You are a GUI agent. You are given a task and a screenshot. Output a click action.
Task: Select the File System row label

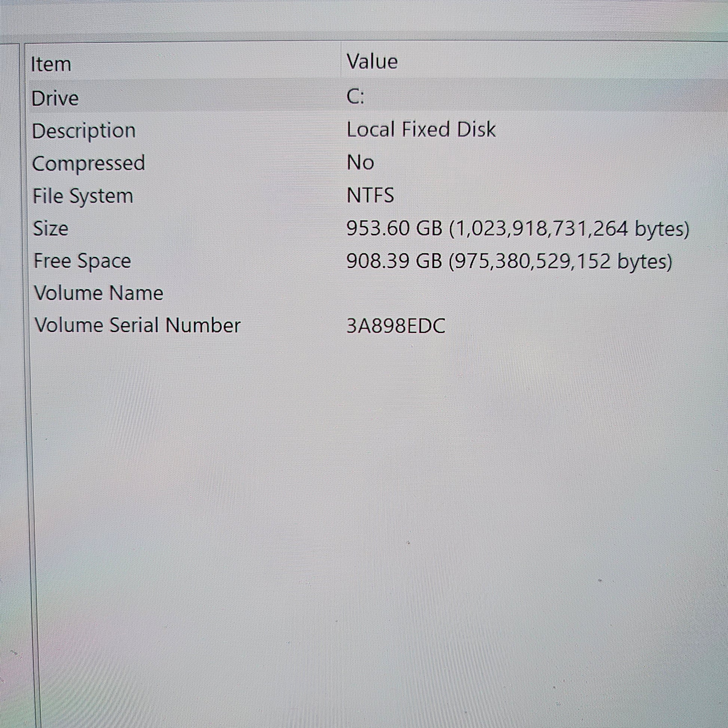click(83, 197)
